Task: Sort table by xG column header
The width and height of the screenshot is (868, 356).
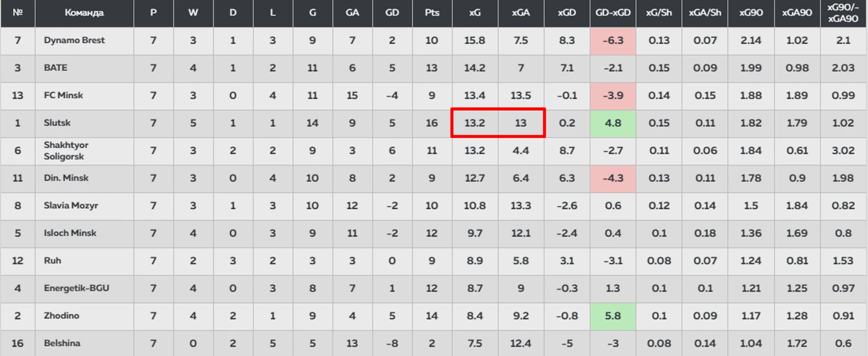Action: [x=474, y=12]
